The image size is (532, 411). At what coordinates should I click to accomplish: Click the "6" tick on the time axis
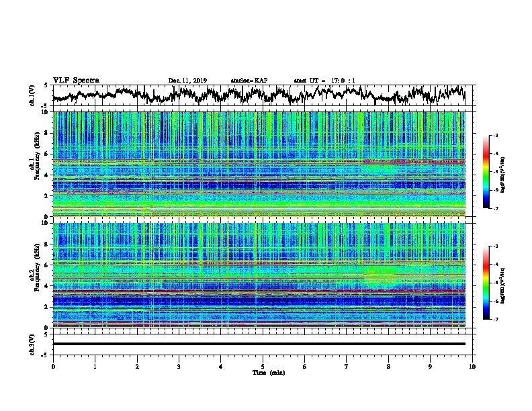click(305, 367)
